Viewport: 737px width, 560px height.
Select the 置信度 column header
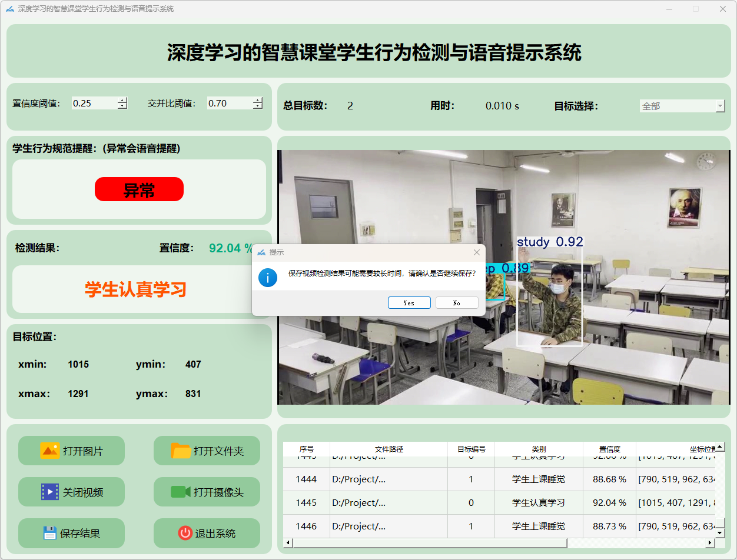coord(609,449)
